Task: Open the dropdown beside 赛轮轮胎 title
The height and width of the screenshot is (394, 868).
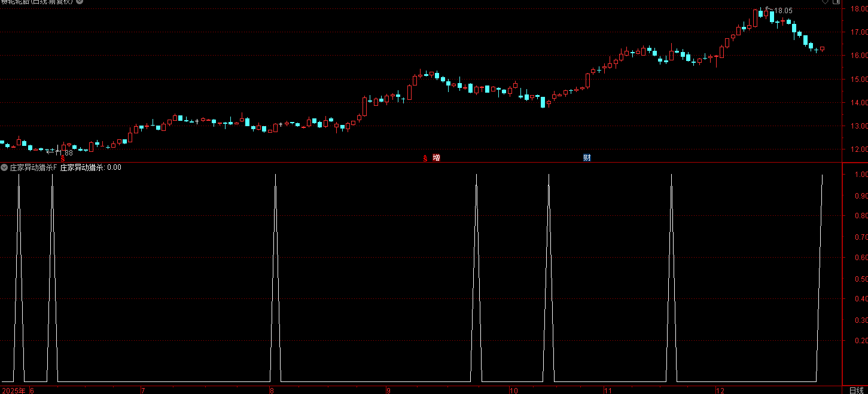Action: click(80, 2)
